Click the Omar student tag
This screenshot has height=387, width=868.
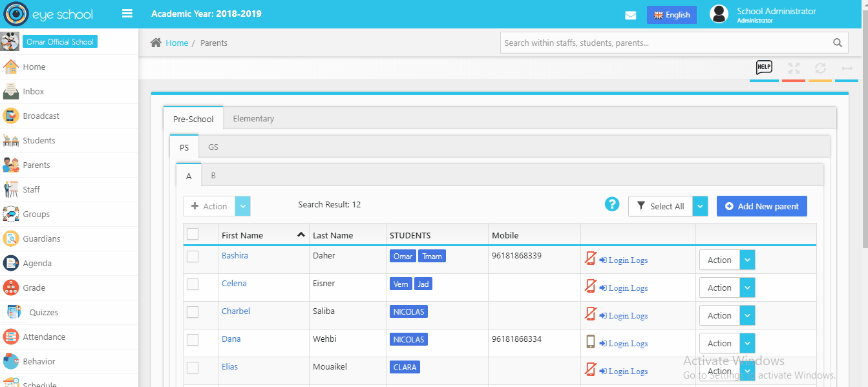pos(403,256)
